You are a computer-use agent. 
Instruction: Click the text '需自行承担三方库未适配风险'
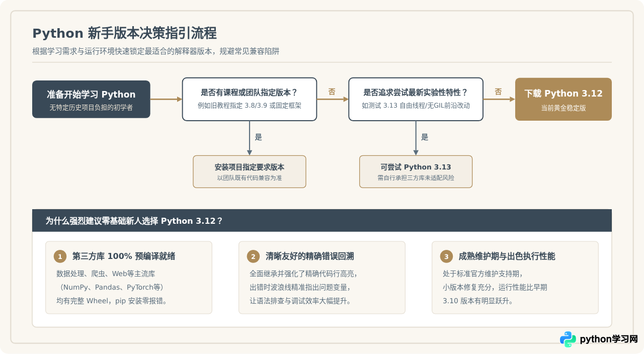[416, 178]
